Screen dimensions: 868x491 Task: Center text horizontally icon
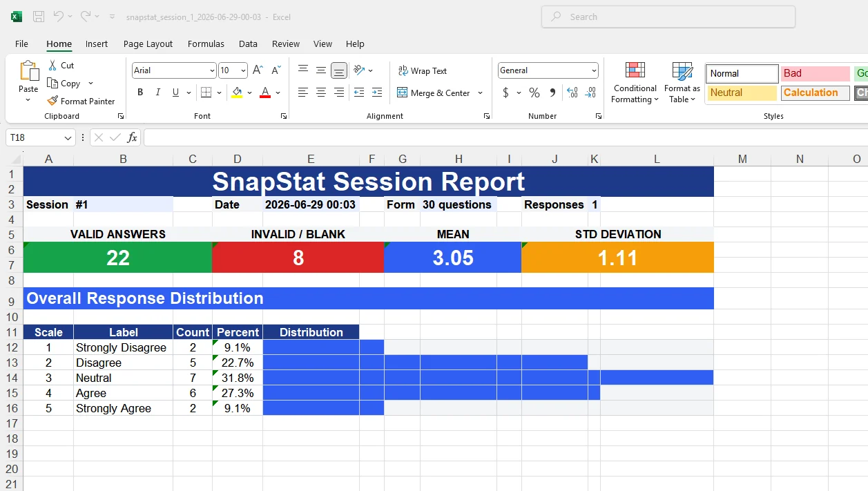click(x=321, y=93)
